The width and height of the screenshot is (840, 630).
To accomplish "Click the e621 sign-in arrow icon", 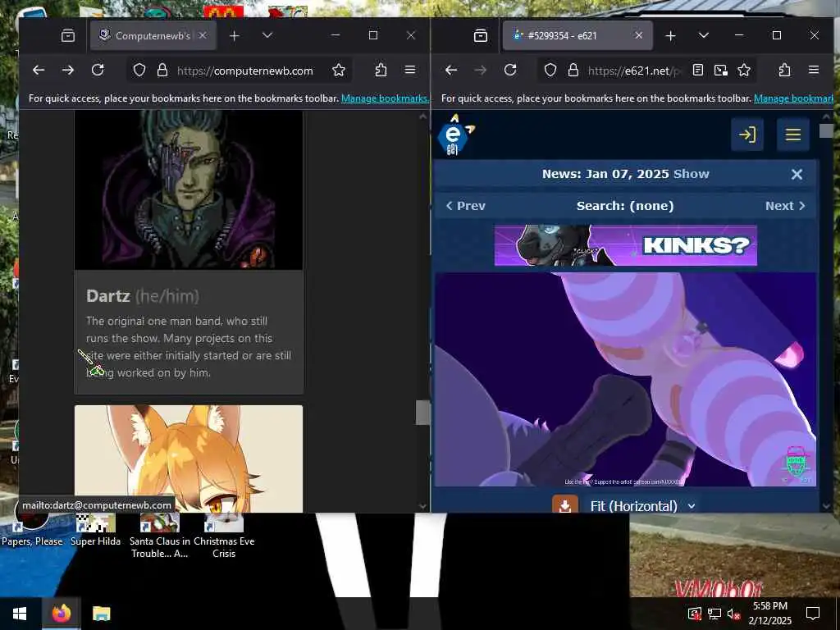I will (x=747, y=135).
